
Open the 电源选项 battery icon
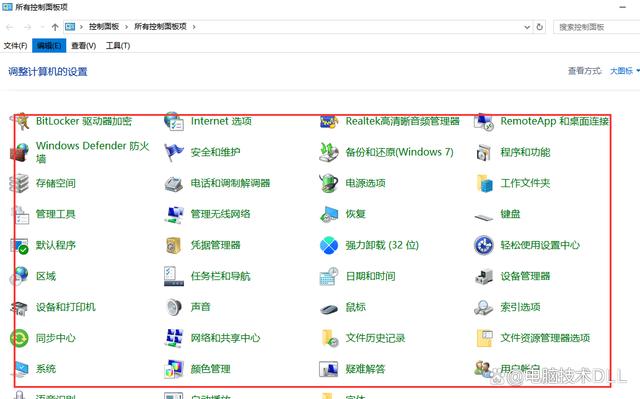[x=329, y=183]
